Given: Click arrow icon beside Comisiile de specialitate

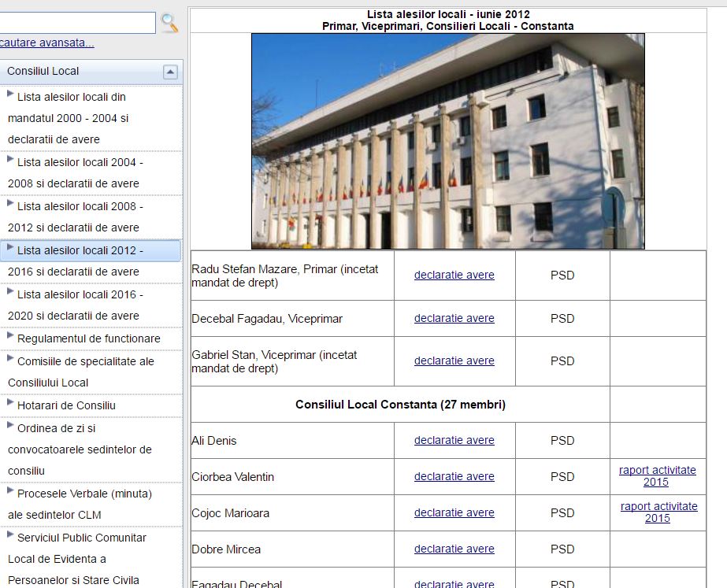Looking at the screenshot, I should click(10, 359).
